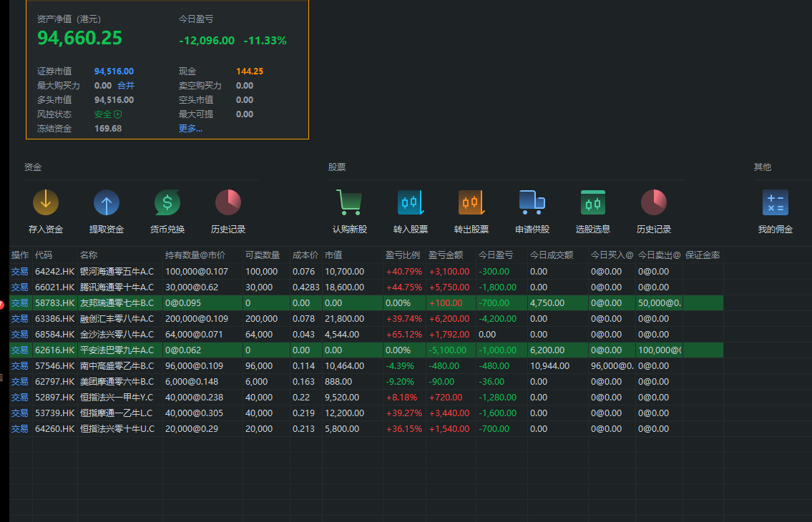812x522 pixels.
Task: Click 交易 for 58783.HK row
Action: pyautogui.click(x=20, y=303)
